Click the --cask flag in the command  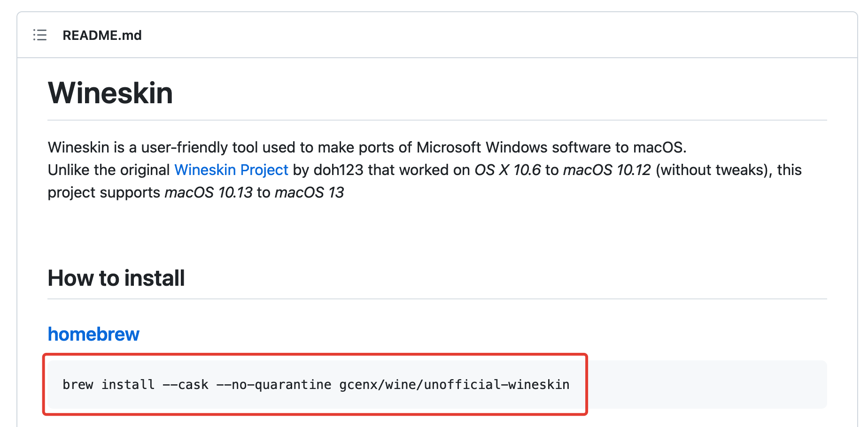pyautogui.click(x=186, y=385)
